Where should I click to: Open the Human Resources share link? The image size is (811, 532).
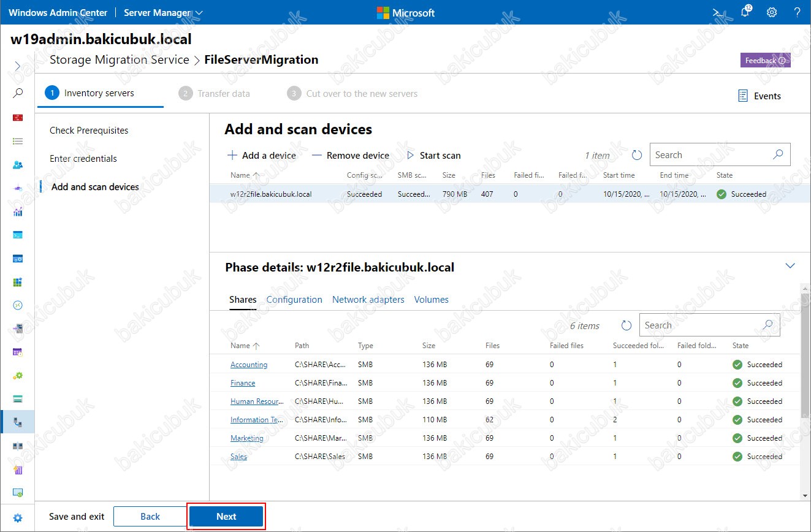(257, 401)
